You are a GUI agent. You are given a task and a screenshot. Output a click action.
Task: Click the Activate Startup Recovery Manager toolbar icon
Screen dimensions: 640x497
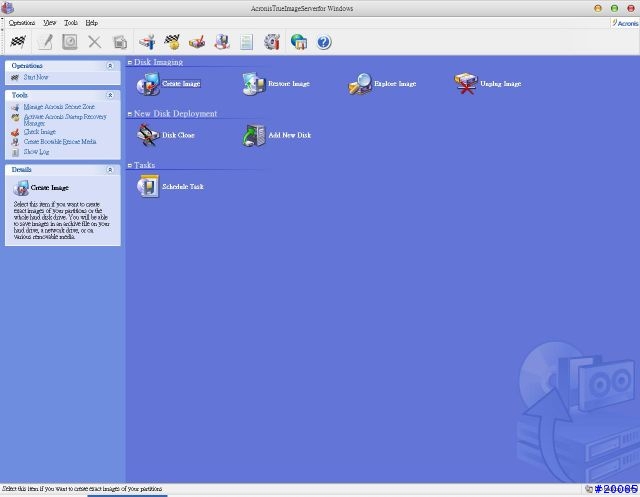[x=172, y=42]
